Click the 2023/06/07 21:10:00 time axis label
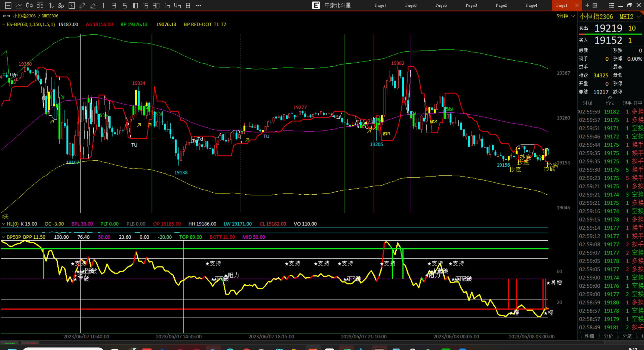This screenshot has height=350, width=644. [364, 336]
